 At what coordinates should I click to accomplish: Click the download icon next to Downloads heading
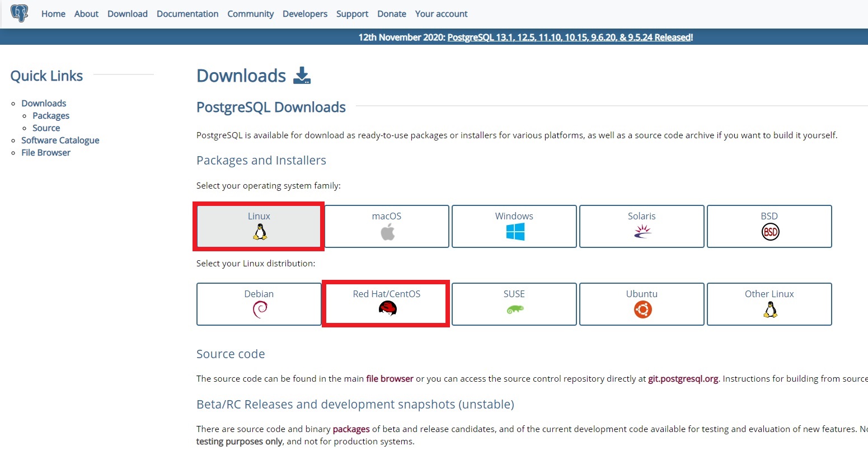[302, 76]
